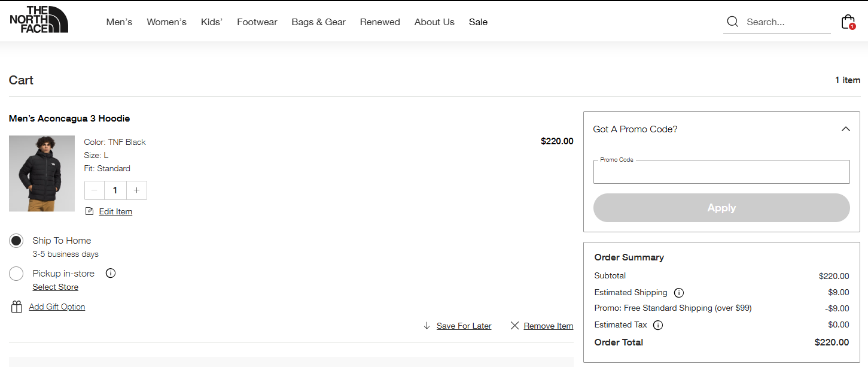Click the edit pencil icon next to Edit Item

click(x=89, y=211)
